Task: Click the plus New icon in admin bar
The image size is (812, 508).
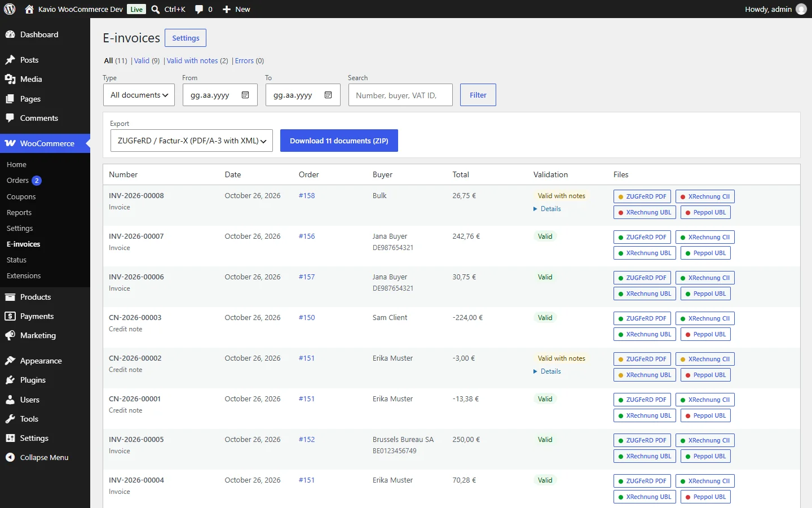Action: (227, 9)
